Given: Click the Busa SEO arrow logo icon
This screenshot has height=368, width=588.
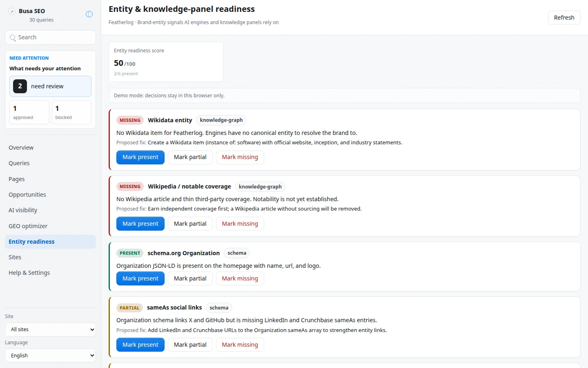Looking at the screenshot, I should (12, 11).
